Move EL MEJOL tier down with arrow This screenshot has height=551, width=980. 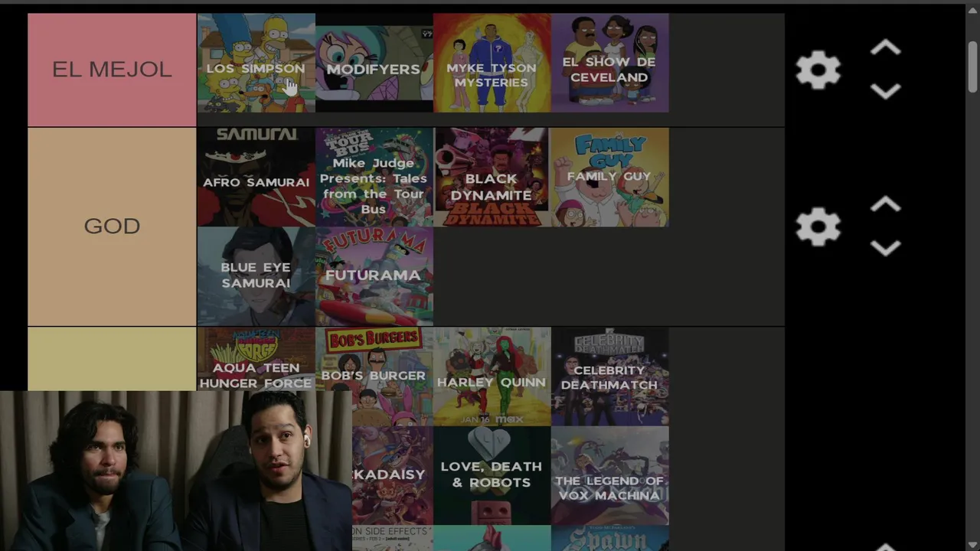886,92
